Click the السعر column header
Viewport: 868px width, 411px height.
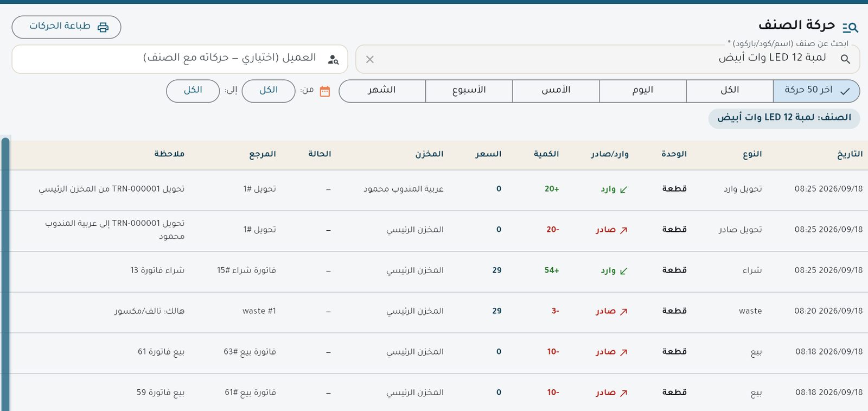tap(489, 155)
